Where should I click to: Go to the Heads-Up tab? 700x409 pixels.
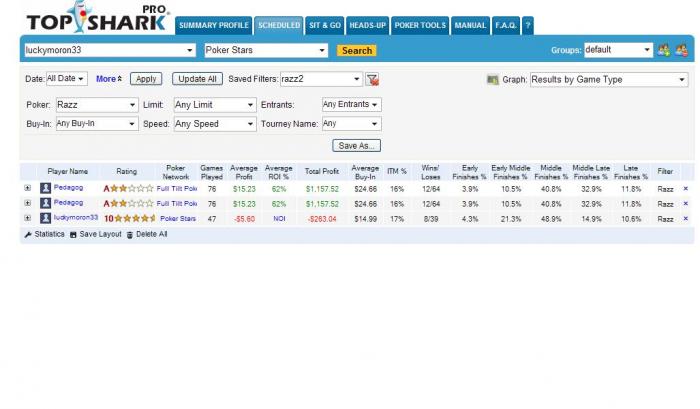coord(367,25)
